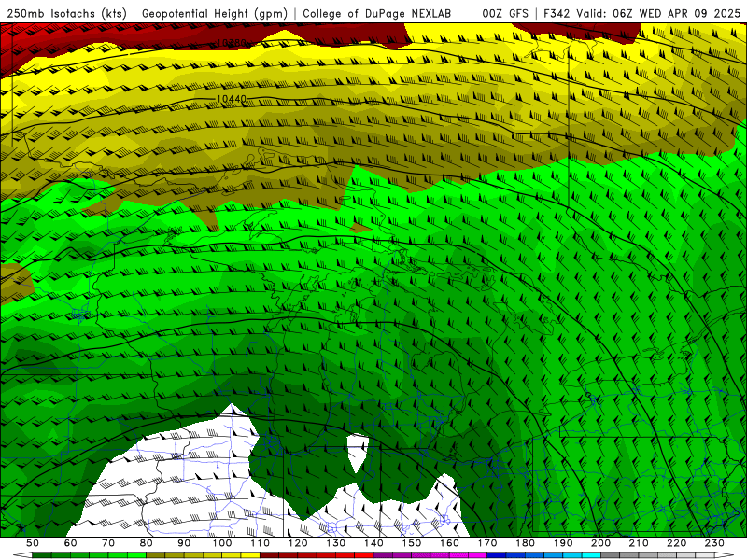747x560 pixels.
Task: Select the dark purple swatch starting at 140
Action: [383, 555]
